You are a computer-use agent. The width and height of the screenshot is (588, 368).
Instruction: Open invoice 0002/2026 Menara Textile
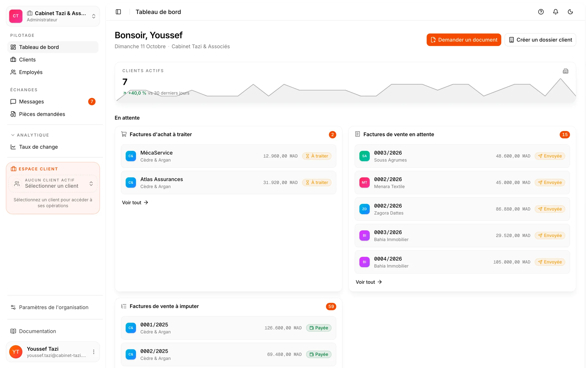click(462, 183)
